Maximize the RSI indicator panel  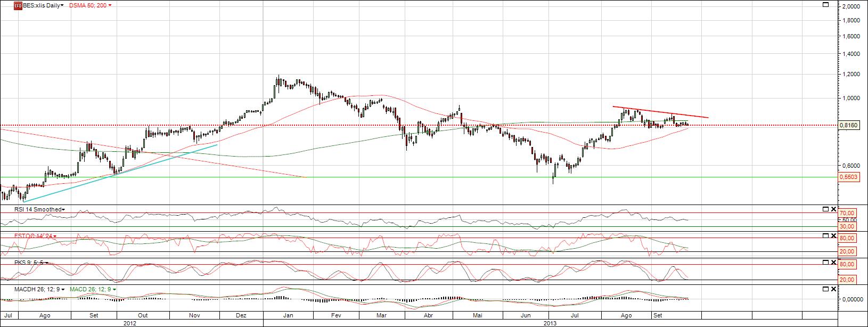[825, 209]
